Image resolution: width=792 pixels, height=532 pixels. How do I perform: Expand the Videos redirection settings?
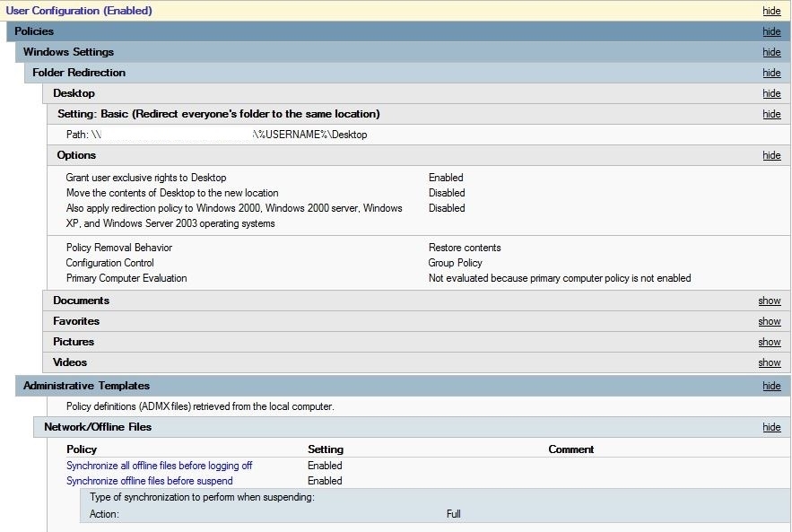(769, 362)
